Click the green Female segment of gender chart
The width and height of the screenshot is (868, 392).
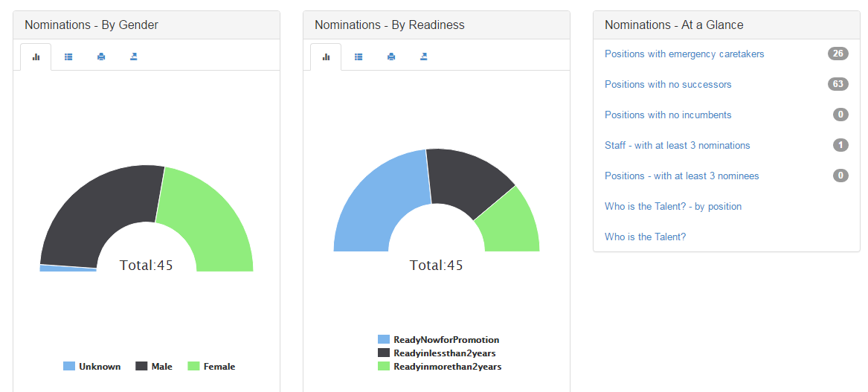(213, 222)
